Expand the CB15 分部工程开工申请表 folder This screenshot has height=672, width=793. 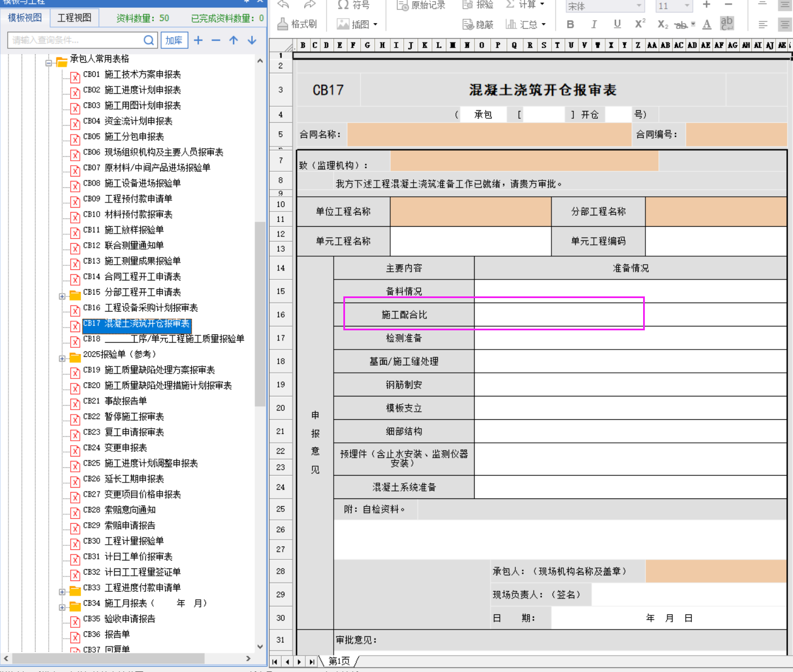62,296
